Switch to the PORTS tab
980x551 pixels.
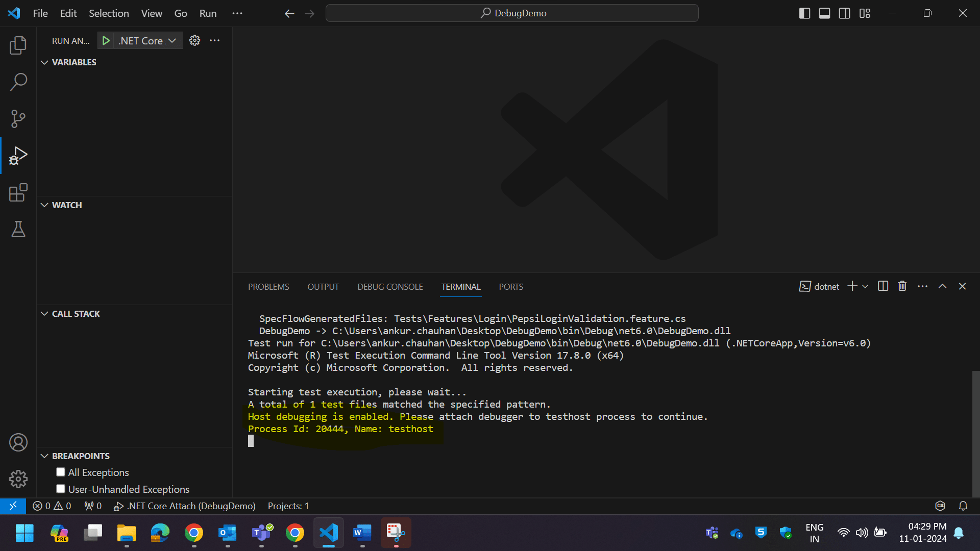click(x=511, y=287)
